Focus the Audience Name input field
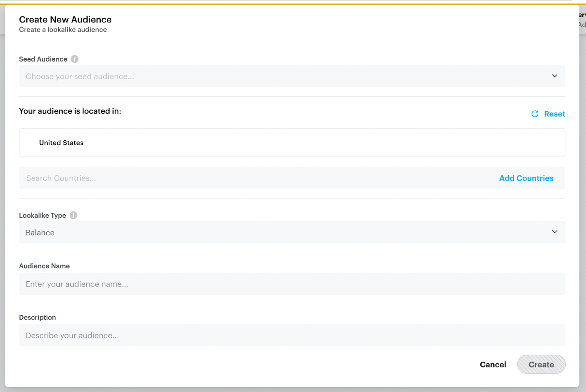586x392 pixels. coord(292,284)
